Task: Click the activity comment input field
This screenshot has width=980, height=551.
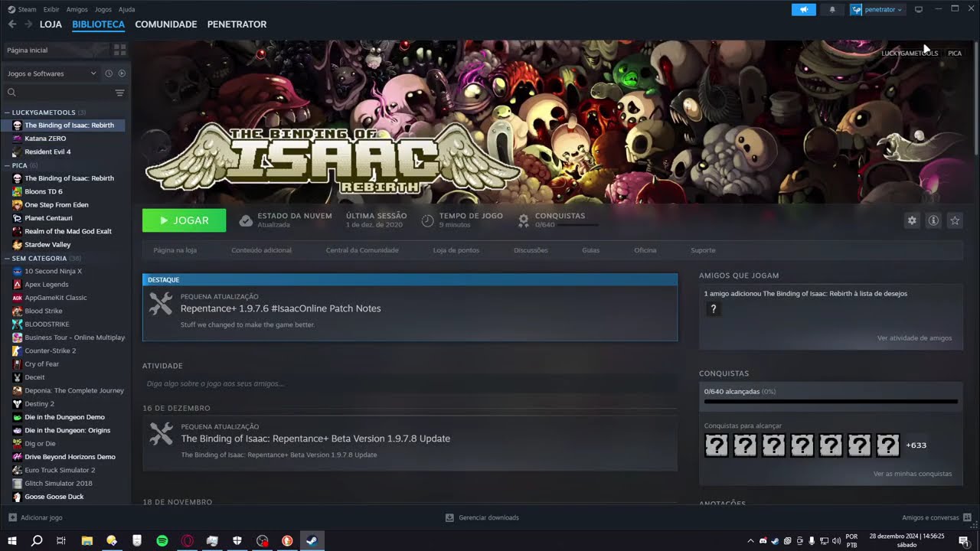Action: 410,383
